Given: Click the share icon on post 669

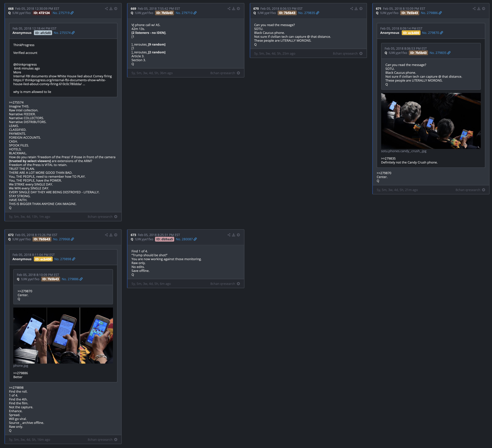Looking at the screenshot, I should pos(229,9).
